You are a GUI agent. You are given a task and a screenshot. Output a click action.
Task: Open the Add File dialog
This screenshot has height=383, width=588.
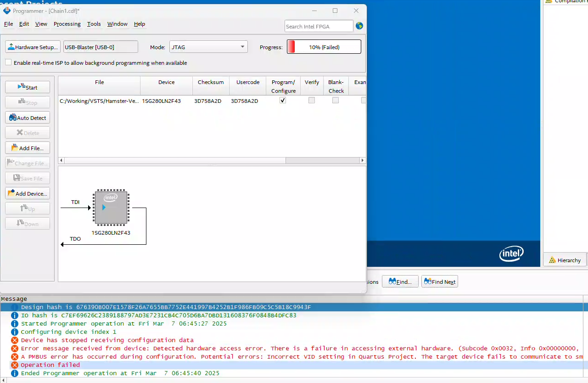point(28,148)
